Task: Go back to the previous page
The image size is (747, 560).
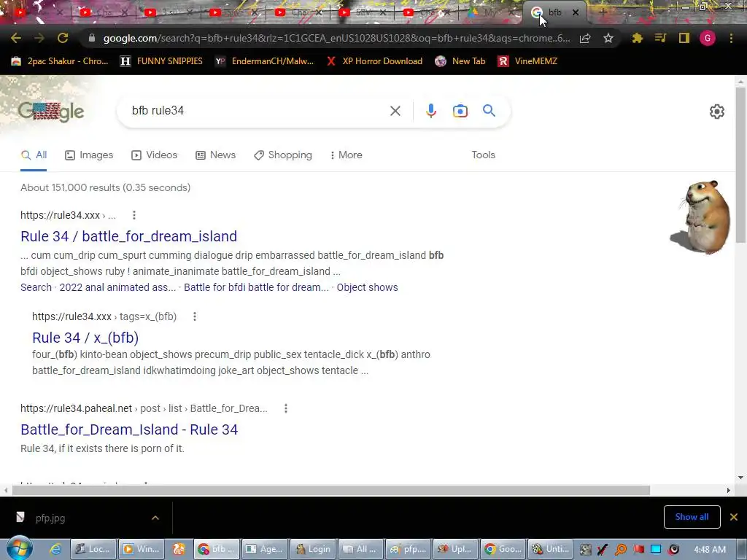Action: pyautogui.click(x=16, y=38)
